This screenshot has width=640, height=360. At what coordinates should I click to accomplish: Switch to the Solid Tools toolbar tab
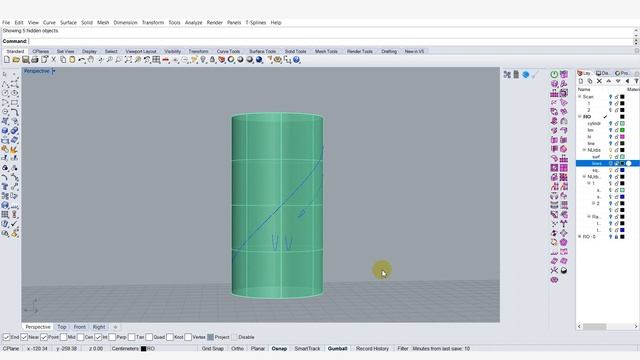[296, 51]
